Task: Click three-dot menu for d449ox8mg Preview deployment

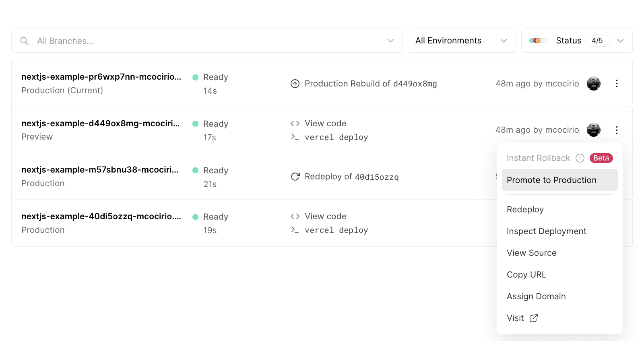Action: click(617, 130)
